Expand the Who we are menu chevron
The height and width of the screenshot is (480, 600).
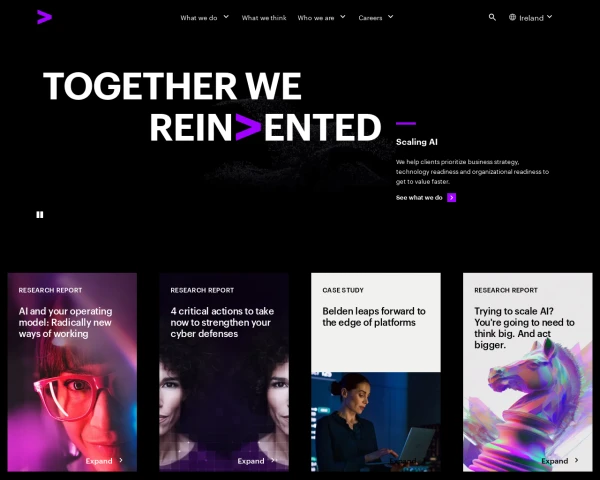pos(343,17)
